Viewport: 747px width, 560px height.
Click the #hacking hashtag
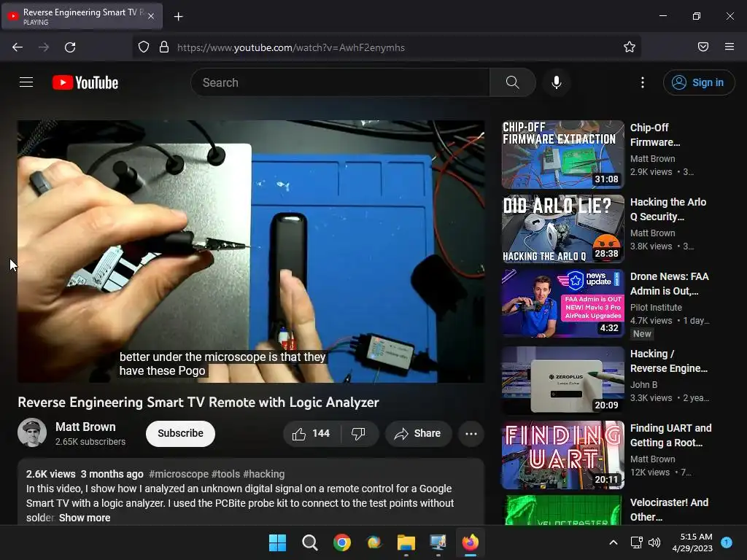coord(264,474)
